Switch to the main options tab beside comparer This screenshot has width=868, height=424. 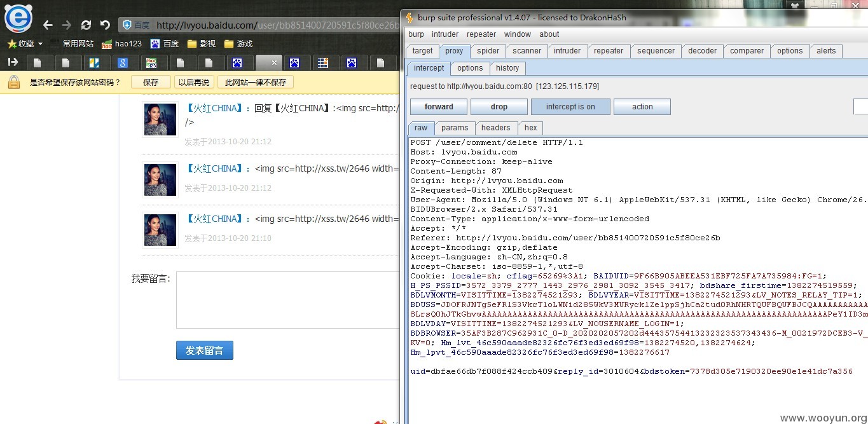click(790, 51)
